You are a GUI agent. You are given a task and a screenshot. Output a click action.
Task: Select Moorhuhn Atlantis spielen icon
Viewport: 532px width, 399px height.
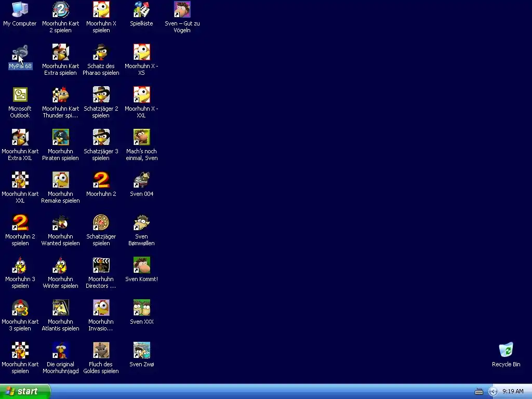(x=60, y=308)
